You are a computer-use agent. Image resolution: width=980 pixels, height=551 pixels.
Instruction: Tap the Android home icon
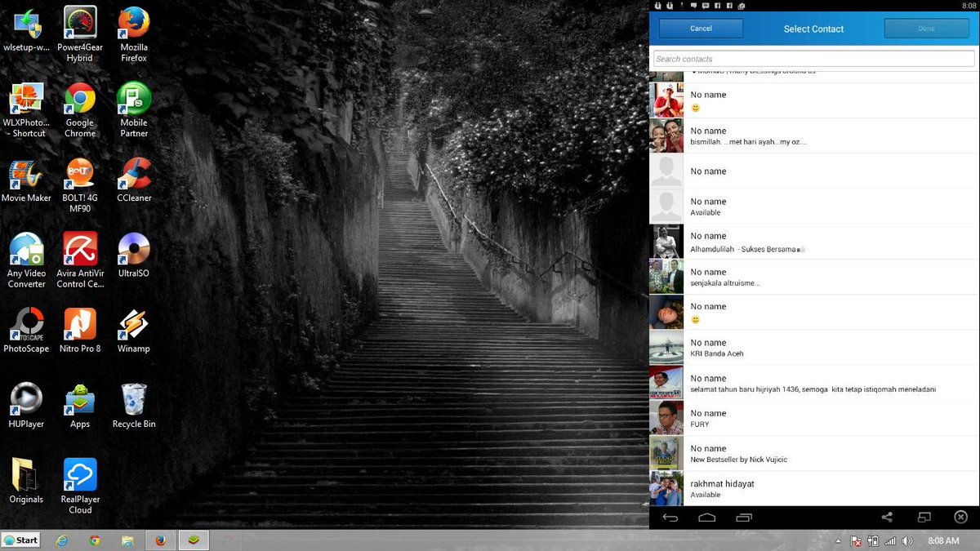[x=707, y=518]
